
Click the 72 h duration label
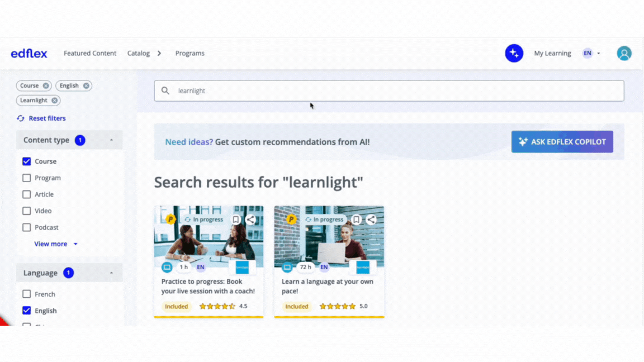(x=305, y=267)
